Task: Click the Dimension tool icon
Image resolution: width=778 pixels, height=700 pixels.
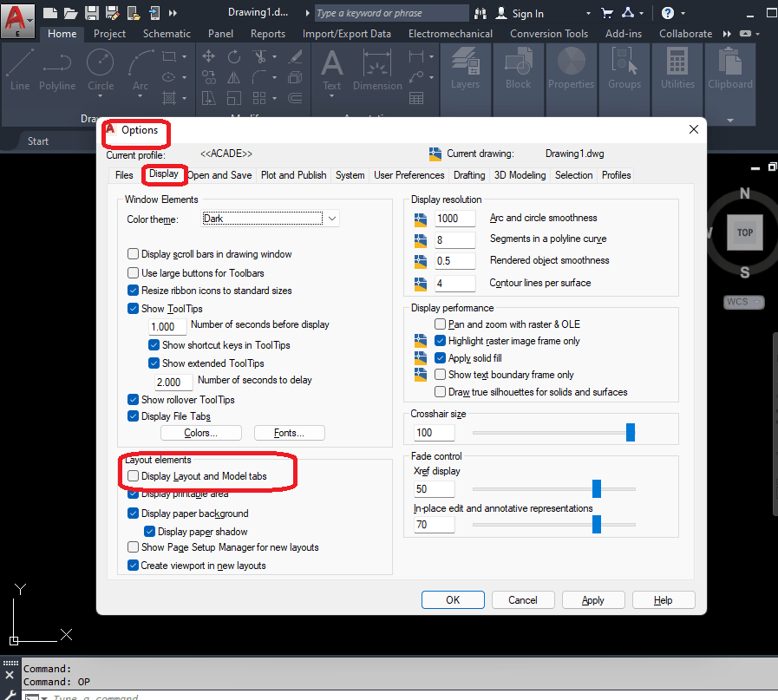Action: pyautogui.click(x=377, y=70)
